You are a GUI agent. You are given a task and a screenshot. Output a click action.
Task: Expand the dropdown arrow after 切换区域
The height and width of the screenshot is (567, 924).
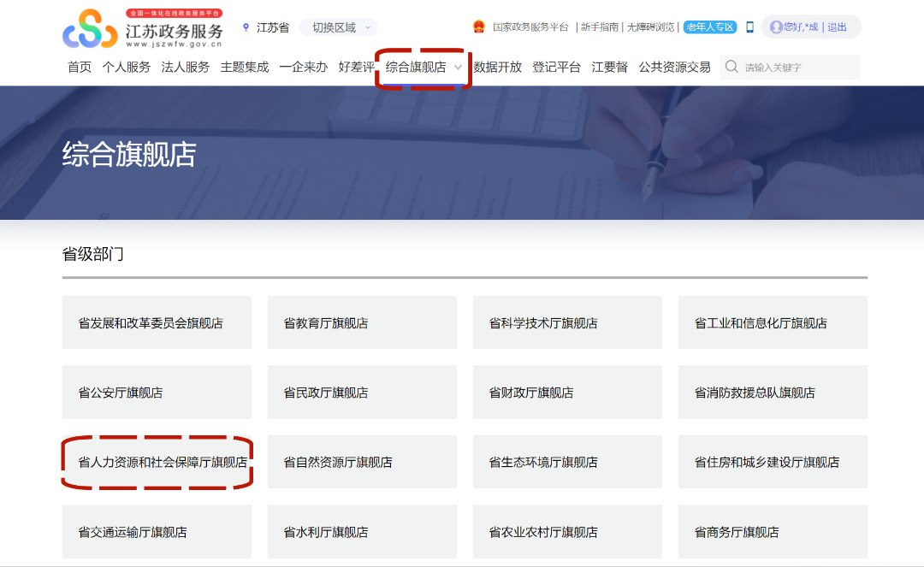pyautogui.click(x=368, y=27)
